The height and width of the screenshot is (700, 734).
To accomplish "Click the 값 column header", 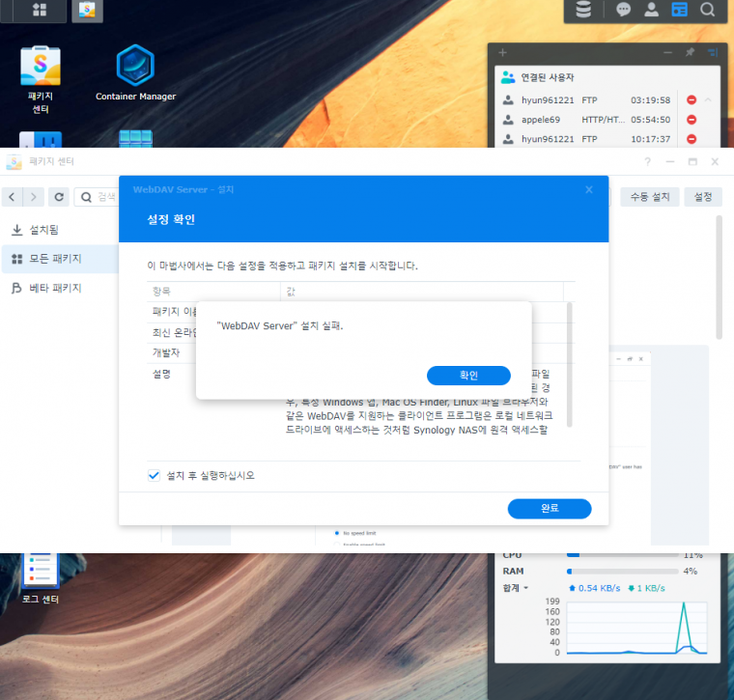I will pyautogui.click(x=291, y=292).
